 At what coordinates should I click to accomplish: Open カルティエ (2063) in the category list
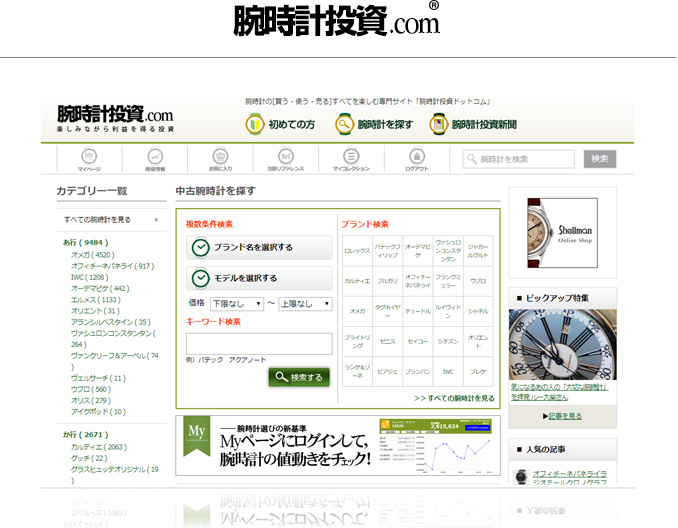click(x=99, y=447)
